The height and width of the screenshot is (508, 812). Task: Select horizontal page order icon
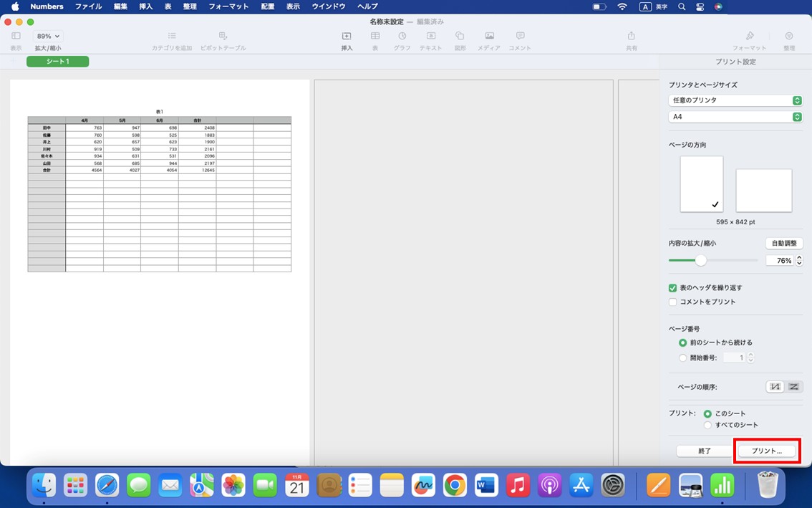coord(793,386)
